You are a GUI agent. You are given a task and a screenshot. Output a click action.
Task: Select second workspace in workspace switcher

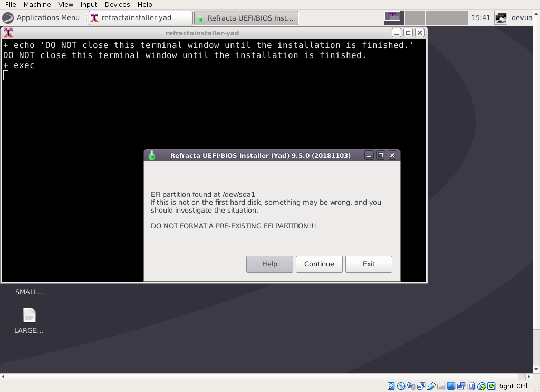click(415, 18)
